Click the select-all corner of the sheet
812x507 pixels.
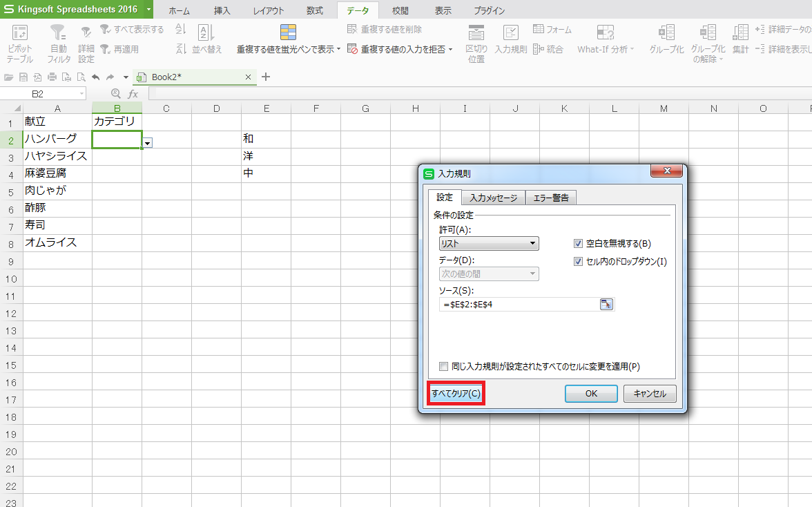[11, 108]
